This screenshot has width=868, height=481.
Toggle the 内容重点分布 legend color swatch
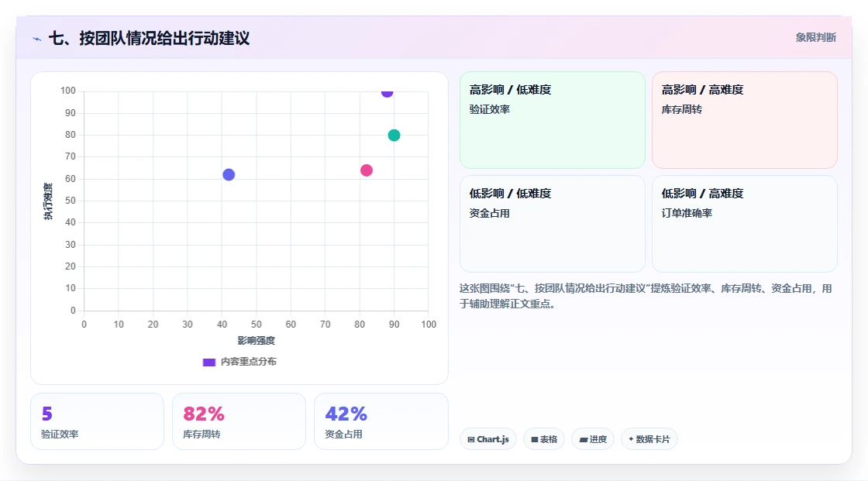[208, 362]
